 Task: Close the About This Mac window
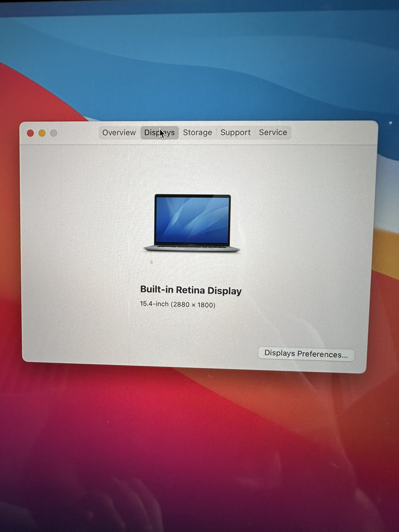point(30,133)
